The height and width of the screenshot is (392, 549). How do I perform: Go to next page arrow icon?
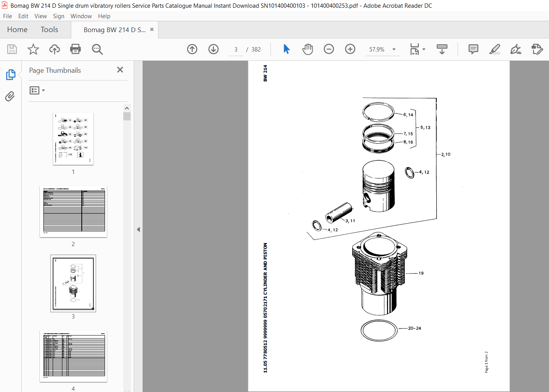[213, 49]
